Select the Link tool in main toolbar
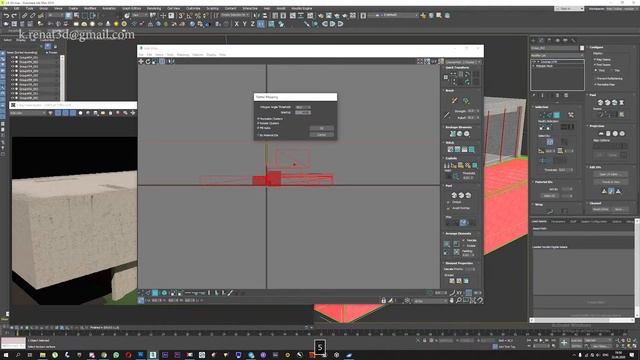Image resolution: width=640 pixels, height=360 pixels. [x=24, y=16]
